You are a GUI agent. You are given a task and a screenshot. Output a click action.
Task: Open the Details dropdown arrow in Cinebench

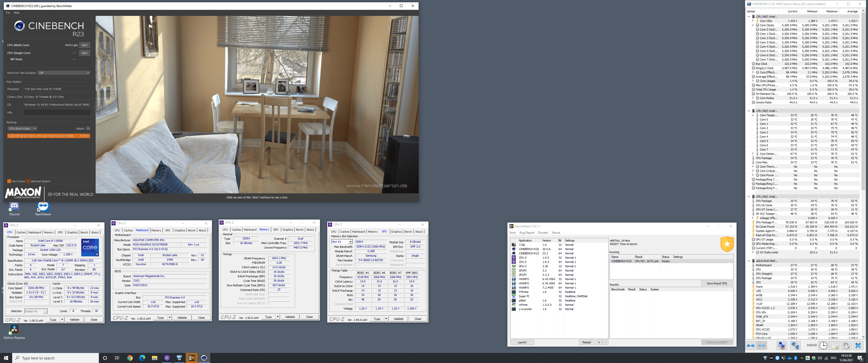pyautogui.click(x=88, y=129)
